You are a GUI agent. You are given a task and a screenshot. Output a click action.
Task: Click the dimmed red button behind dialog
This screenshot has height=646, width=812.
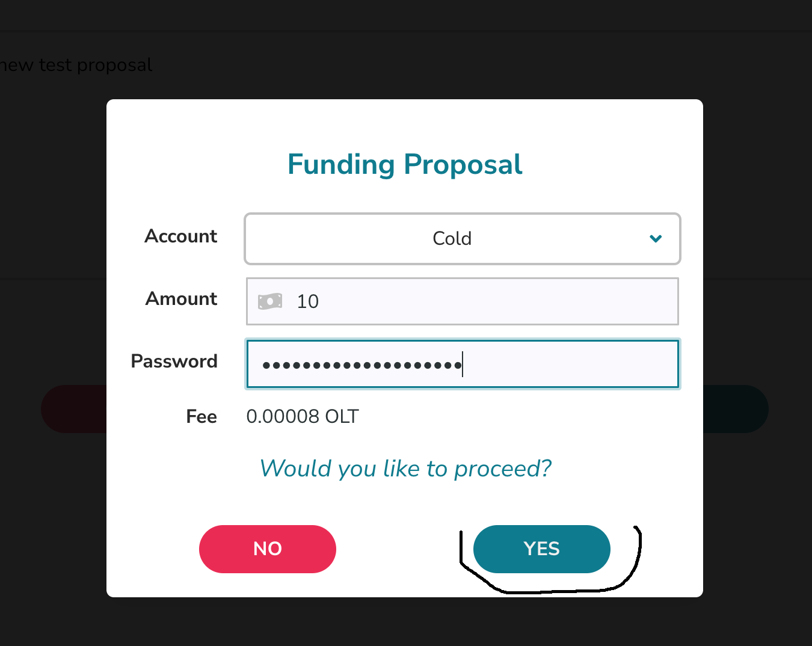[73, 409]
